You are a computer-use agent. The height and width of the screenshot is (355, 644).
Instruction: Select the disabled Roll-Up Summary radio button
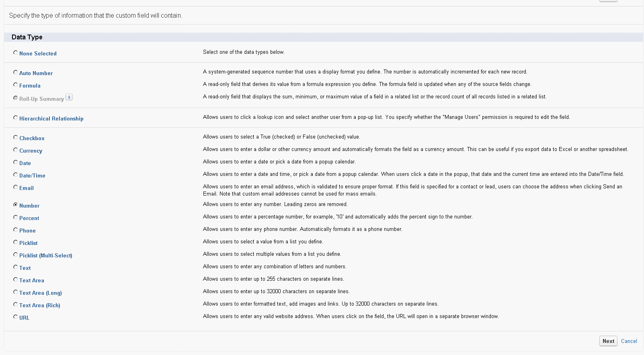pyautogui.click(x=15, y=98)
